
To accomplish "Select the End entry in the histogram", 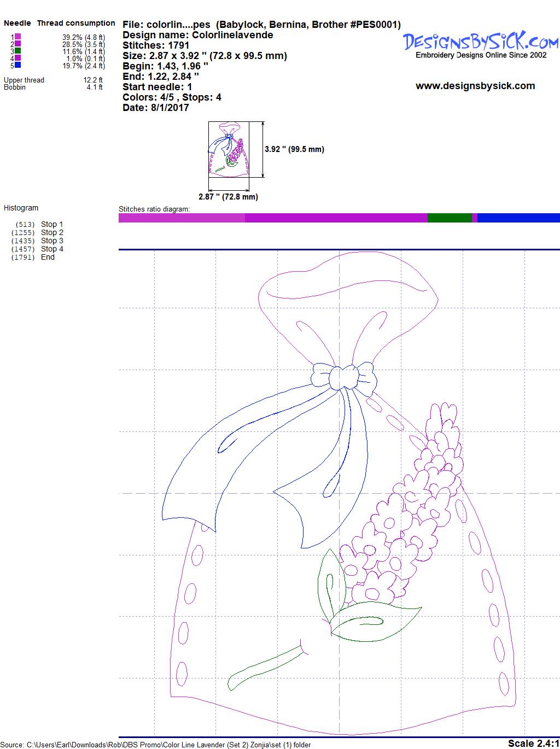I will point(48,257).
